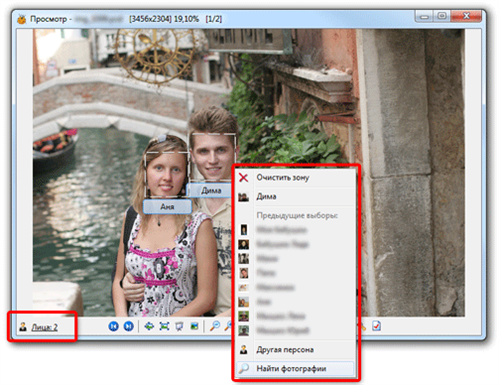
Task: Select Найти фотографии in the context menu
Action: click(x=295, y=368)
